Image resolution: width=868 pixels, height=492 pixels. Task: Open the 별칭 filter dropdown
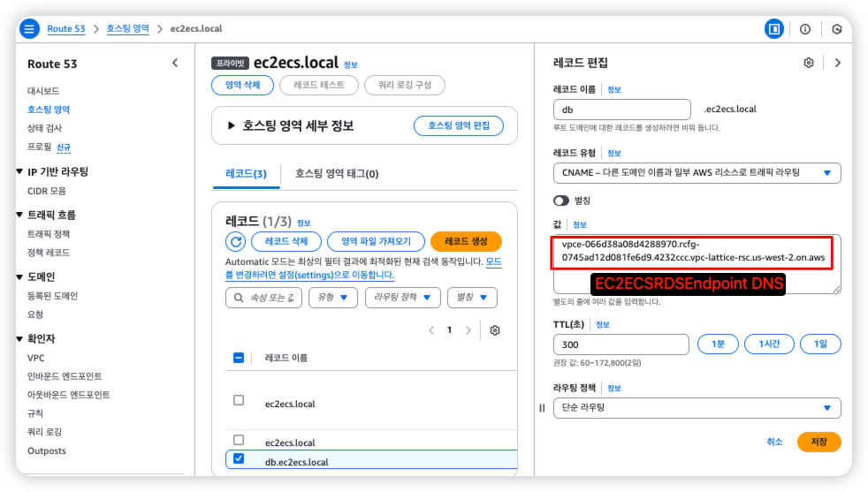tap(472, 298)
